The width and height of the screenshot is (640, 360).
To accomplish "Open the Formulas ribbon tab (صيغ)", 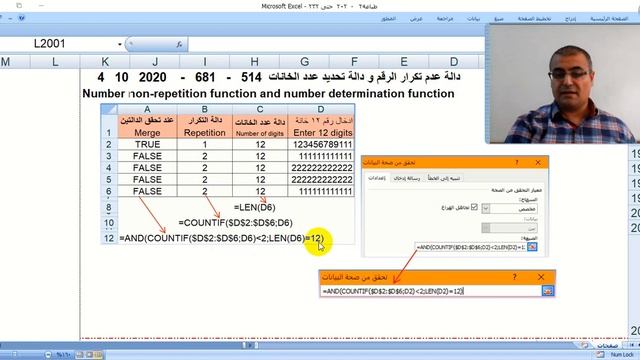I will pos(499,19).
